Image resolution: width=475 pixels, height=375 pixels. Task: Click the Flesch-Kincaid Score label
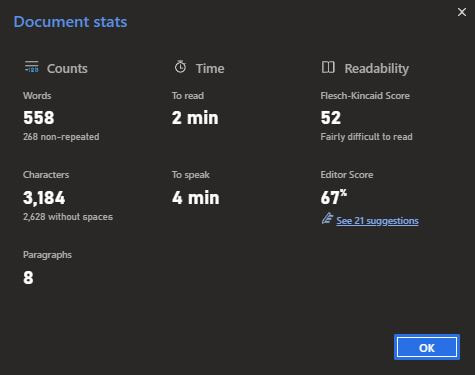click(365, 96)
